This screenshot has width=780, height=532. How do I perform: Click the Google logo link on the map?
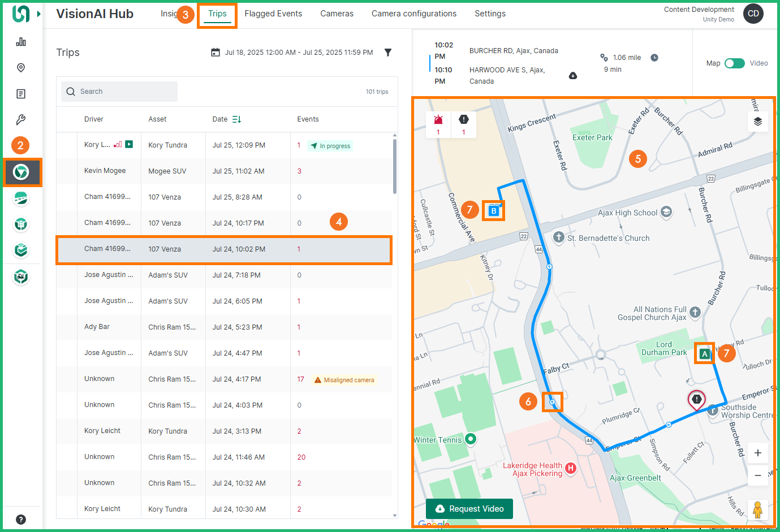pyautogui.click(x=433, y=525)
